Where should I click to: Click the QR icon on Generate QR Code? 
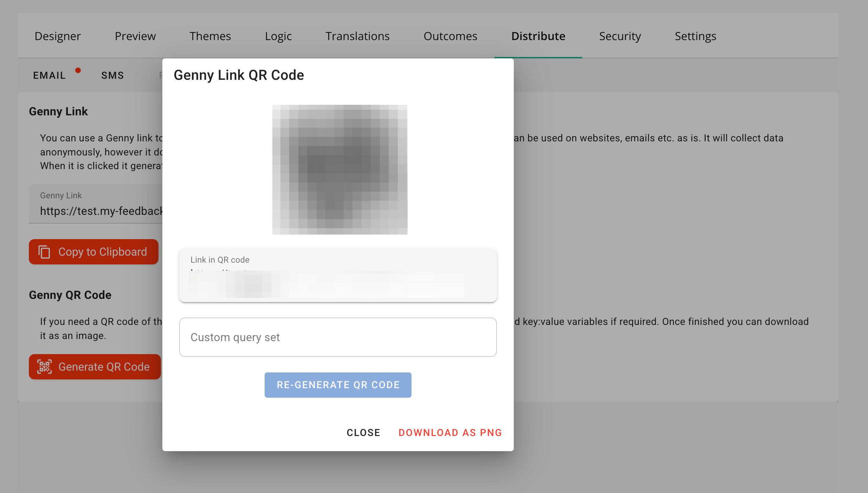pyautogui.click(x=45, y=367)
